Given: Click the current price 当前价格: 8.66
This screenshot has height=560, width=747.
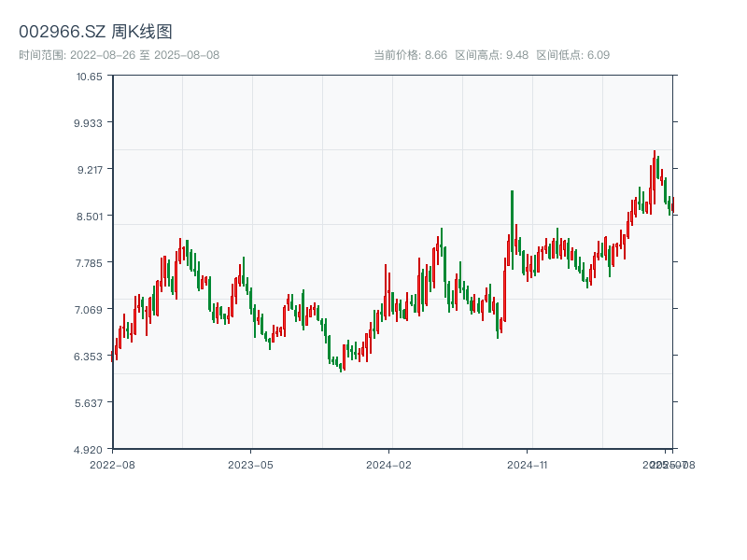Looking at the screenshot, I should [411, 55].
